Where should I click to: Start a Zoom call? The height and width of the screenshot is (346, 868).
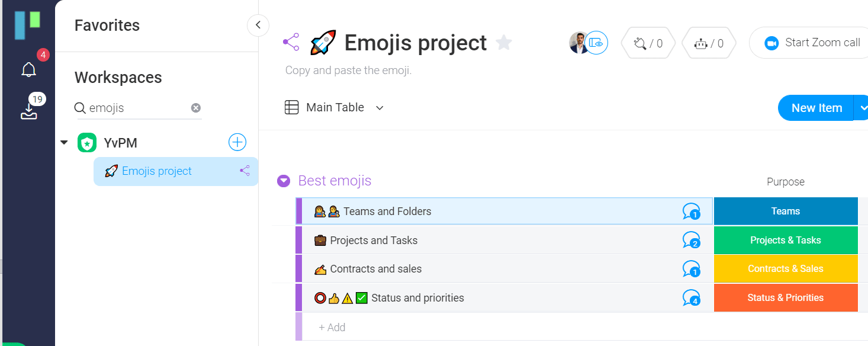[810, 42]
